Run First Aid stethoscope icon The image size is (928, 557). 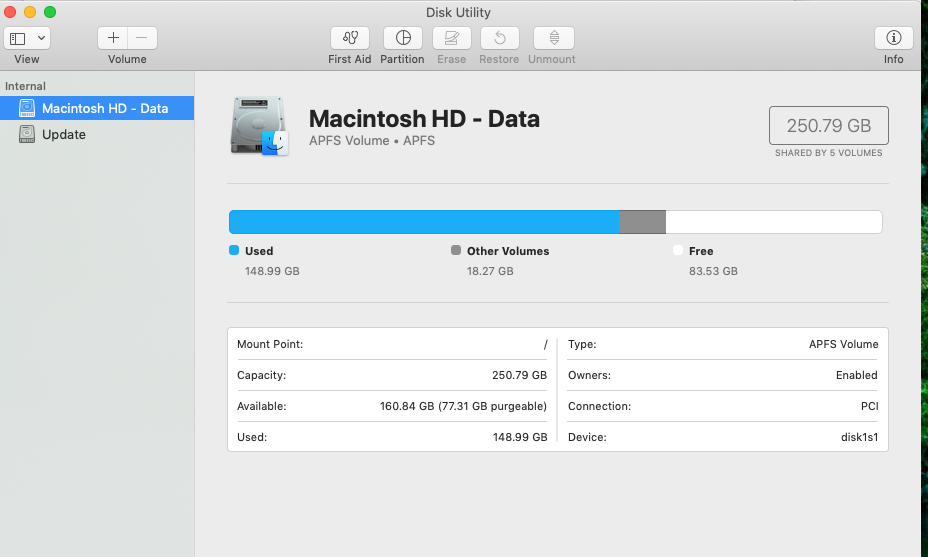350,38
